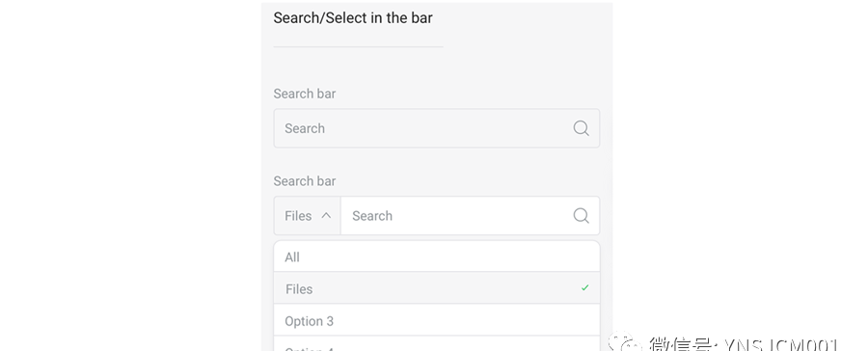868x351 pixels.
Task: Open the Files category selector
Action: [x=308, y=216]
